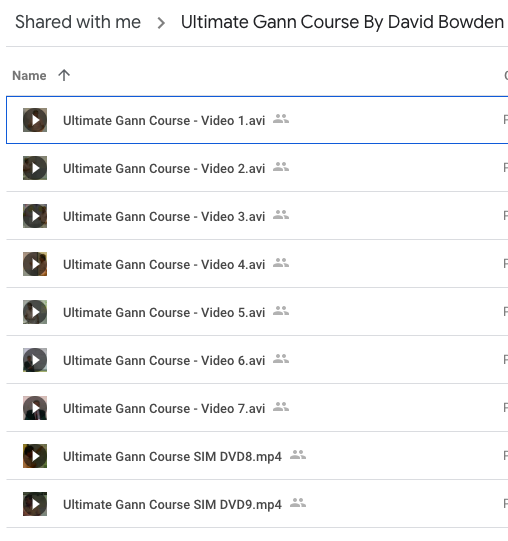508x541 pixels.
Task: Select Ultimate Gann Course - Video 6.avi file
Action: click(257, 360)
